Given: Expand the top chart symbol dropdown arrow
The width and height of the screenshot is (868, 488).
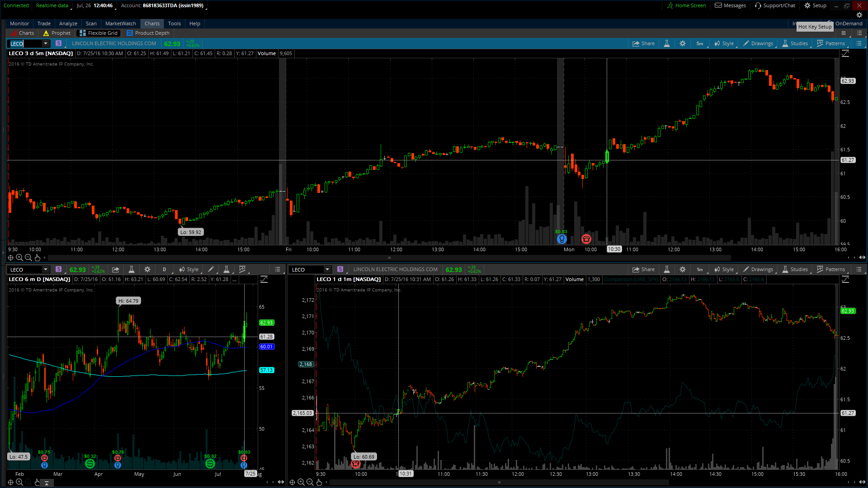Looking at the screenshot, I should click(x=46, y=43).
